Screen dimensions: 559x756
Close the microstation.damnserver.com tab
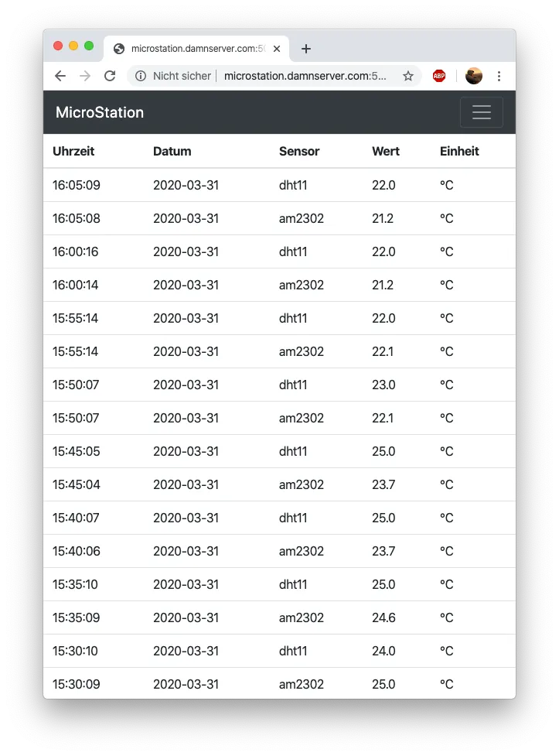[277, 49]
